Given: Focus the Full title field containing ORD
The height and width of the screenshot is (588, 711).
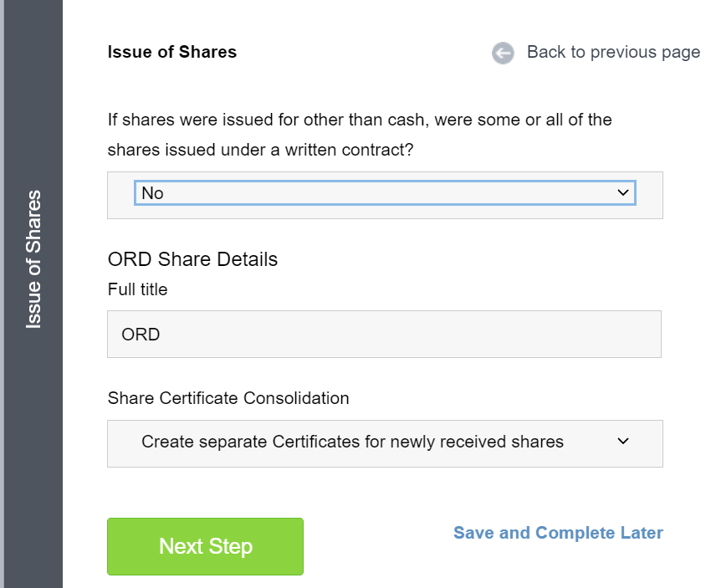Looking at the screenshot, I should [x=384, y=334].
